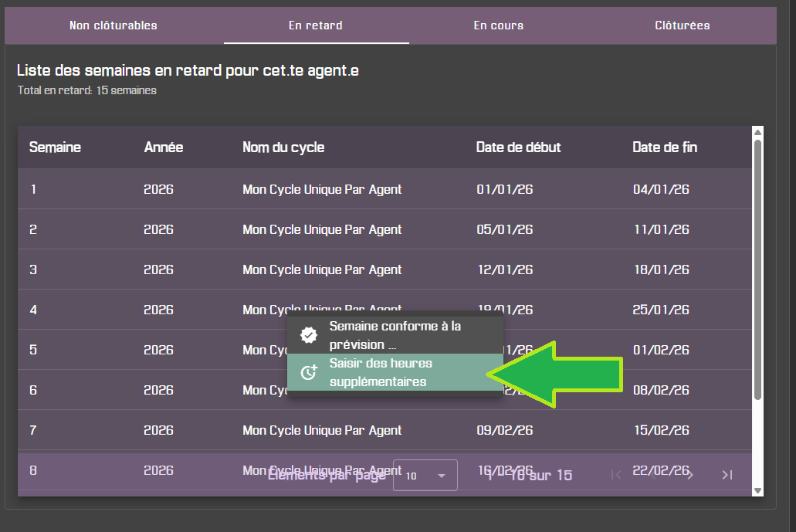Select the En retard tab
The width and height of the screenshot is (796, 532).
[316, 25]
